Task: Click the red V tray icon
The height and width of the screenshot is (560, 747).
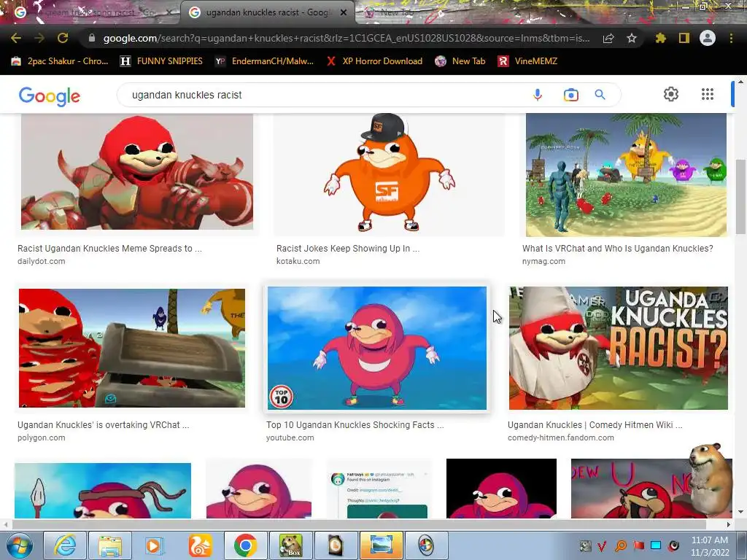Action: point(602,545)
